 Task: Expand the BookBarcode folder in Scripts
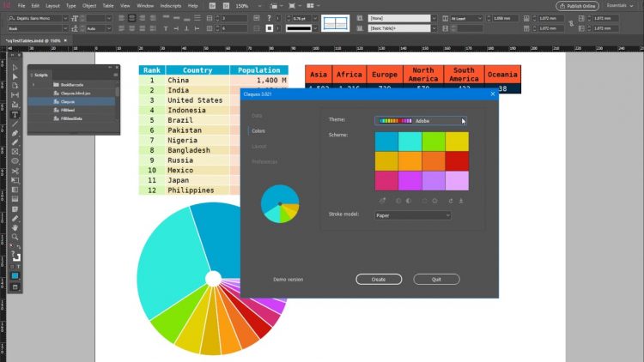33,85
